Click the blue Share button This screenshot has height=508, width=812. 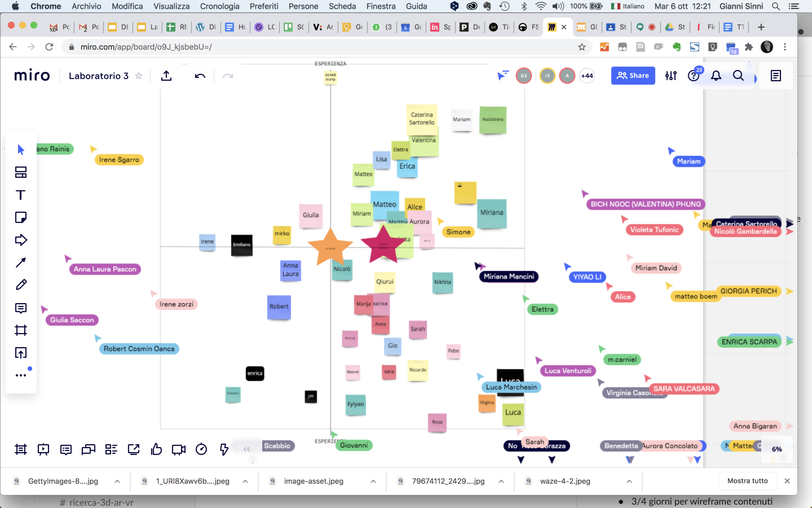pos(633,76)
